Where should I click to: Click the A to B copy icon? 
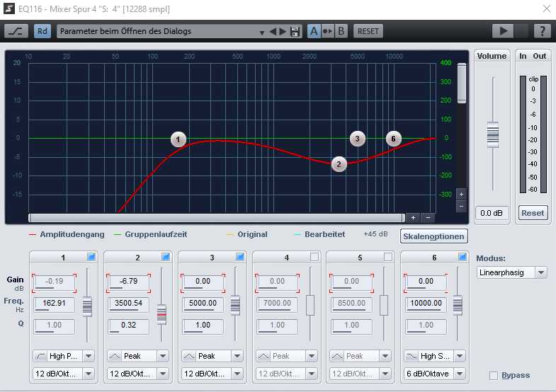[327, 31]
